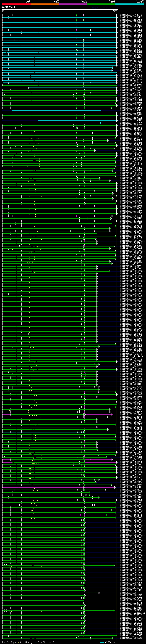Screen dimensions: 146x644
Task: Open hit UniRef100_A2YEJ5
Action: (x=131, y=165)
